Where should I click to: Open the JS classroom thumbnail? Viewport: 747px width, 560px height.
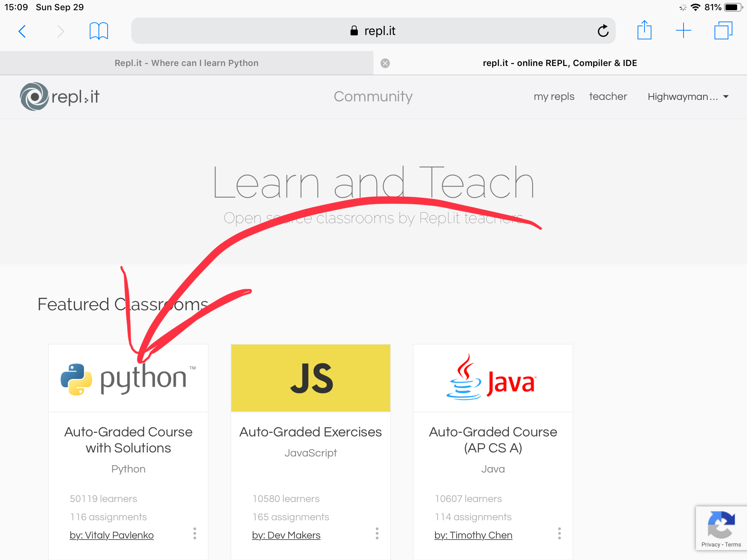coord(311,378)
